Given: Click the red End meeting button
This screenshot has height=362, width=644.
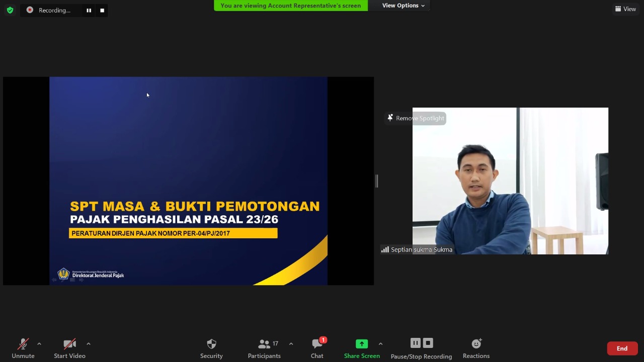Looking at the screenshot, I should click(x=622, y=348).
